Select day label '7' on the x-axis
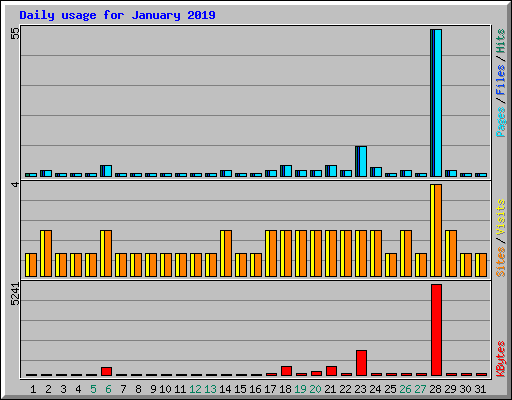 (123, 389)
